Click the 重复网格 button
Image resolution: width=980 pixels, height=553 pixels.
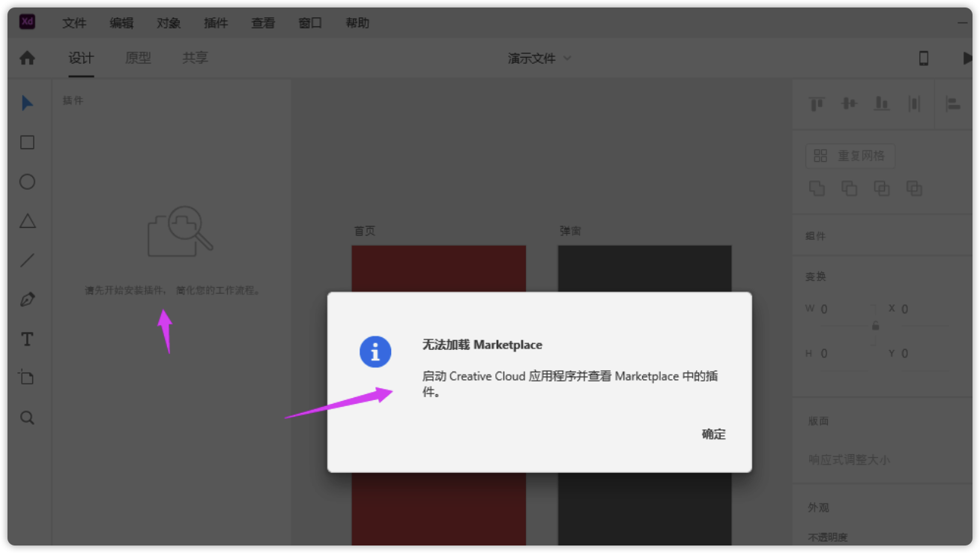click(850, 156)
